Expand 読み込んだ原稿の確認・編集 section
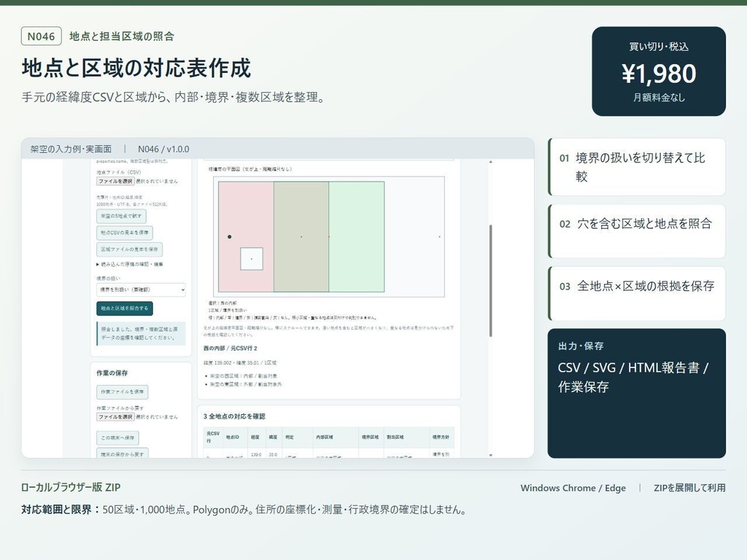Viewport: 747px width, 560px height. click(x=130, y=264)
